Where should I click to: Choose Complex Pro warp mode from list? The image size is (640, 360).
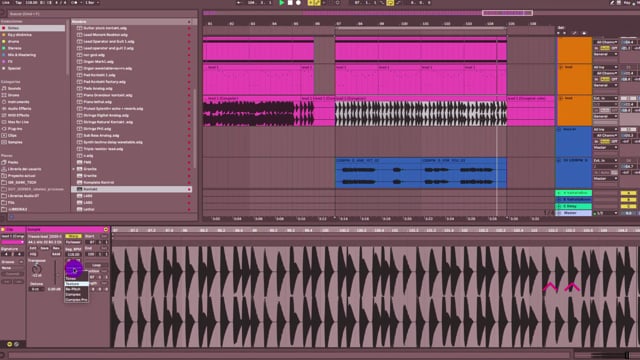76,300
